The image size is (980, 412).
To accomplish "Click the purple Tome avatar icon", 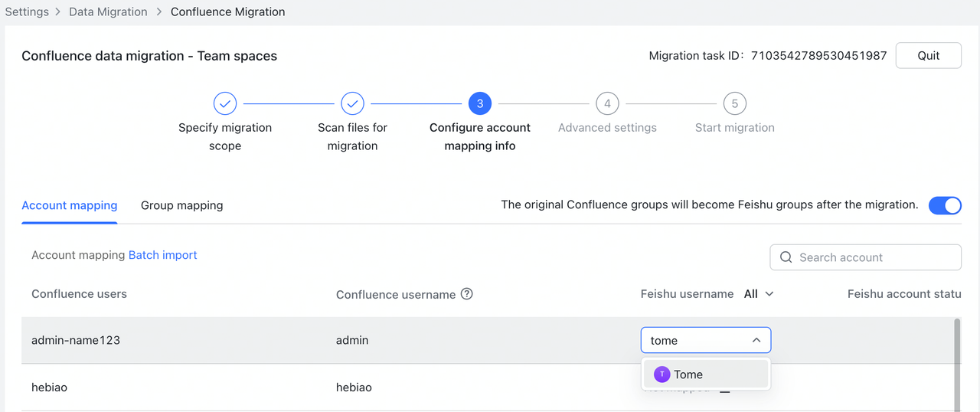I will click(x=661, y=374).
